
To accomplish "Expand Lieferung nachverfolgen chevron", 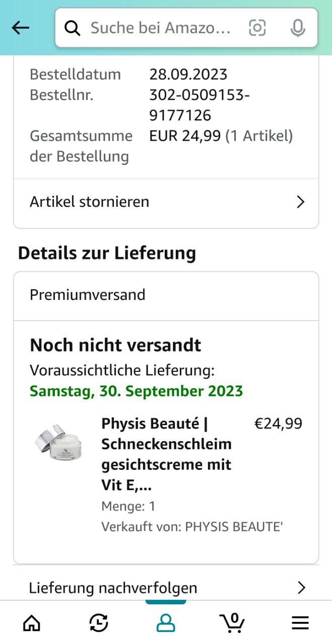I will click(301, 588).
